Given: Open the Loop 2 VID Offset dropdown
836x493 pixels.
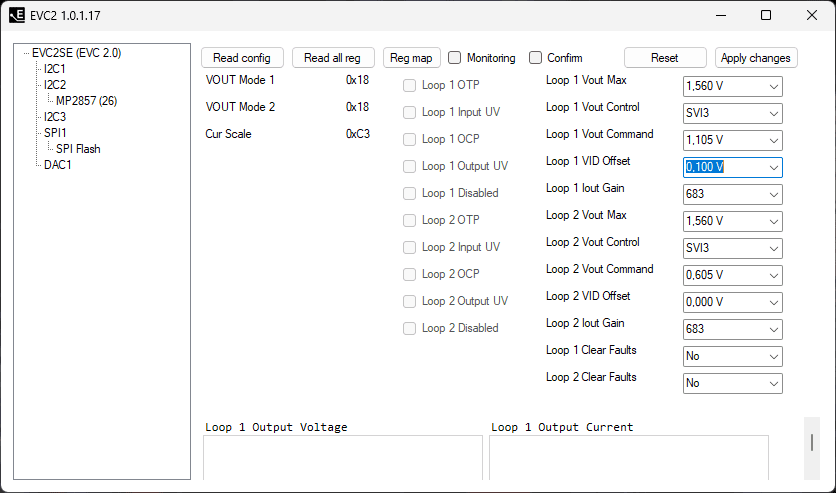Looking at the screenshot, I should coord(733,302).
